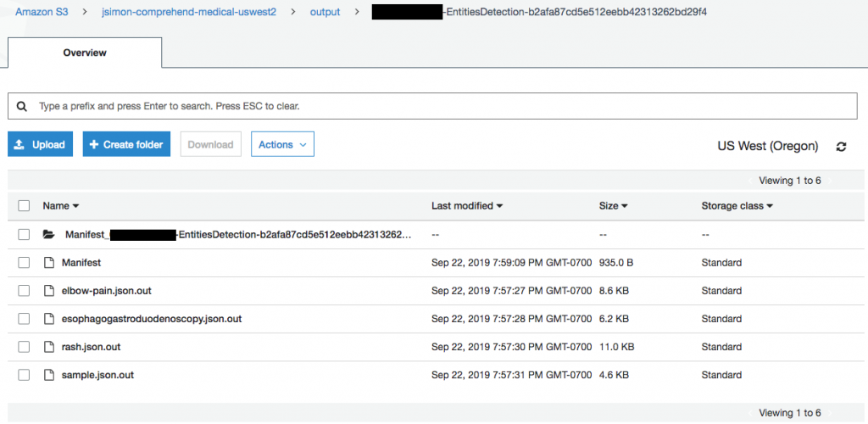Click the US West (Oregon) region label
868x424 pixels.
[x=768, y=147]
